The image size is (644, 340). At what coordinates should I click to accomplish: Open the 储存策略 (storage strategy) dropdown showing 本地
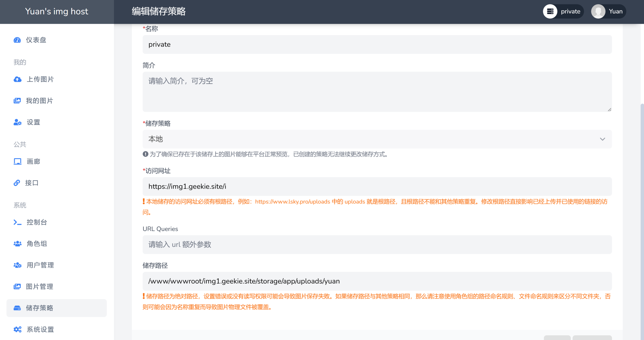point(377,139)
